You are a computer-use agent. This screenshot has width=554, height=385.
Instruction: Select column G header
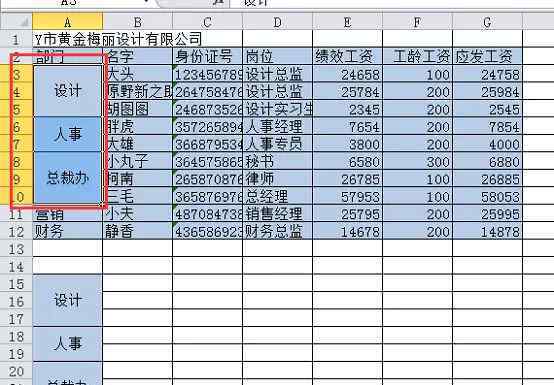(x=487, y=22)
